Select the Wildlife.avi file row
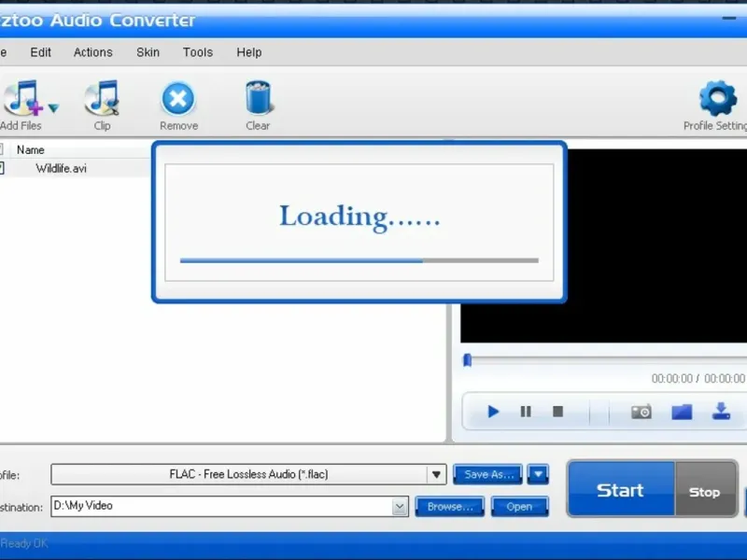747x560 pixels. point(77,169)
